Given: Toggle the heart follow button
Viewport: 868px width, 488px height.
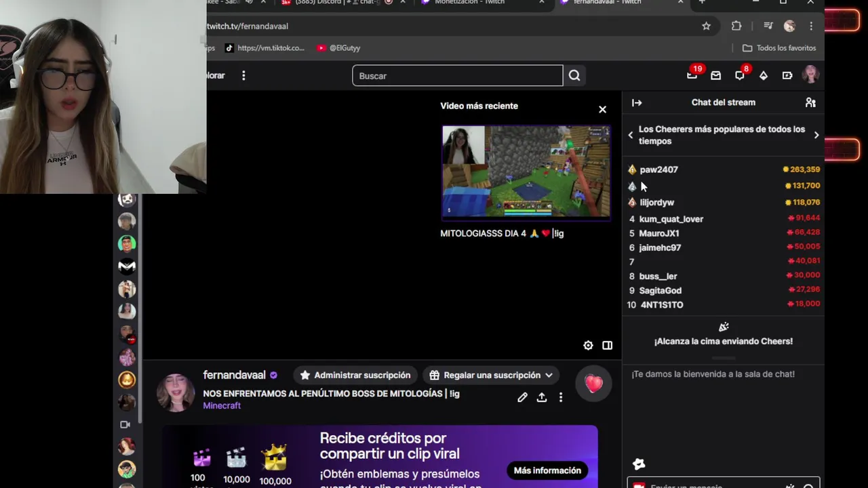Looking at the screenshot, I should [x=594, y=384].
